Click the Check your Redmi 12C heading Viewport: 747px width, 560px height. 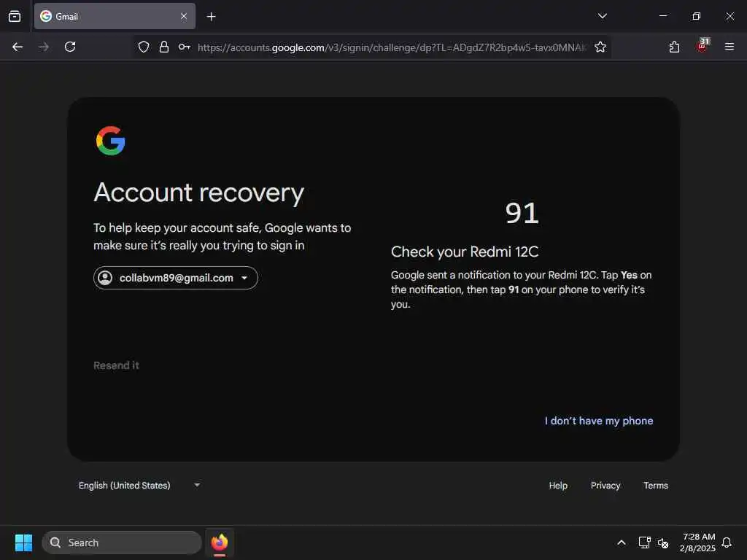coord(465,252)
